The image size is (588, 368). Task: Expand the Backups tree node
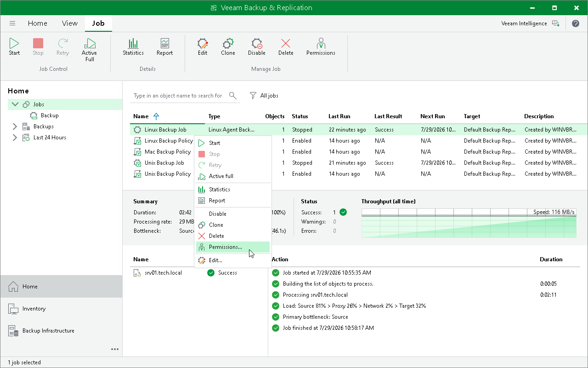15,126
